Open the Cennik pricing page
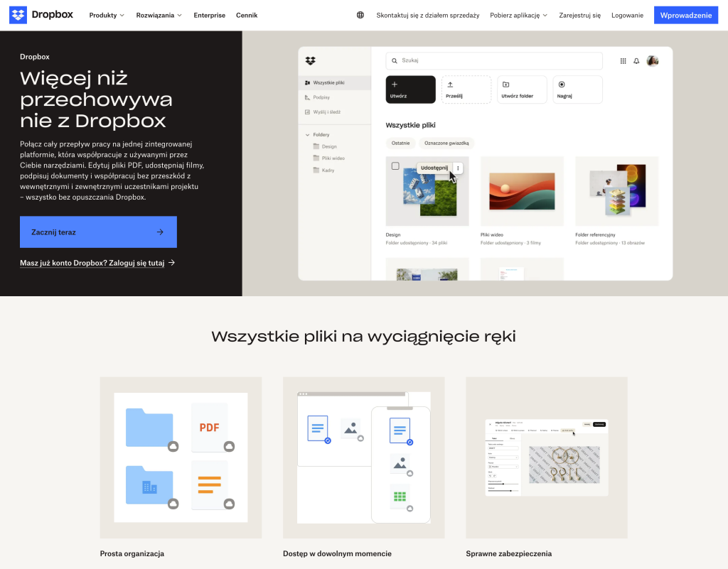 (x=247, y=16)
